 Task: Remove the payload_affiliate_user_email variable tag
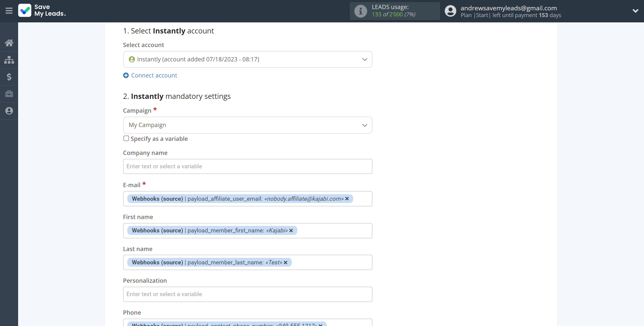click(347, 199)
